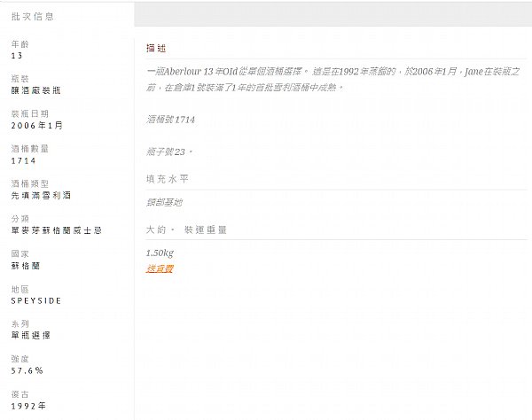Click the 1.50kg weight value
532x420 pixels.
160,253
